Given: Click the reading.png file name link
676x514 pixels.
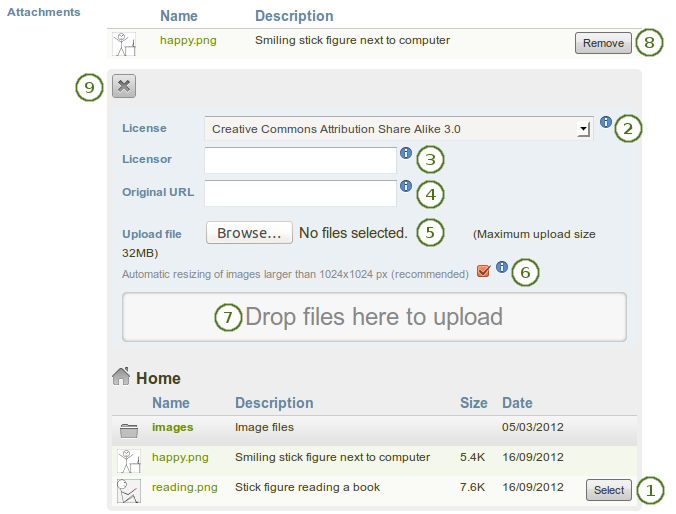Looking at the screenshot, I should coord(184,487).
